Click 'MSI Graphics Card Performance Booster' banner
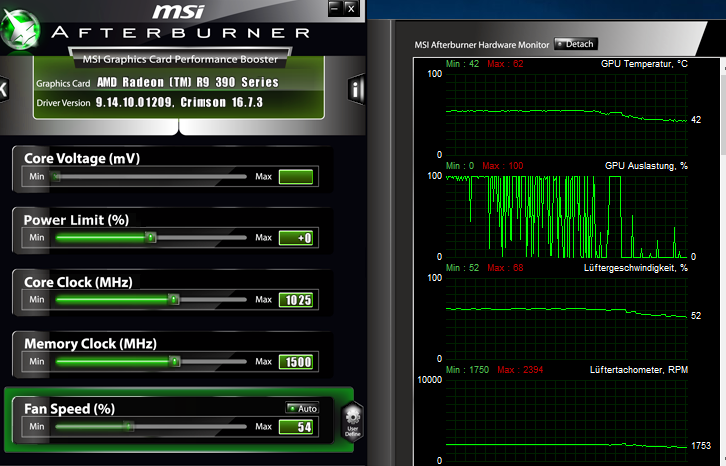This screenshot has height=466, width=726. (x=180, y=59)
